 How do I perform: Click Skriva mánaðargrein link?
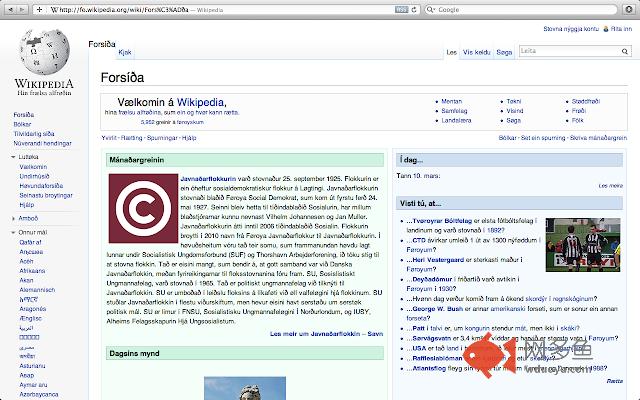(598, 138)
